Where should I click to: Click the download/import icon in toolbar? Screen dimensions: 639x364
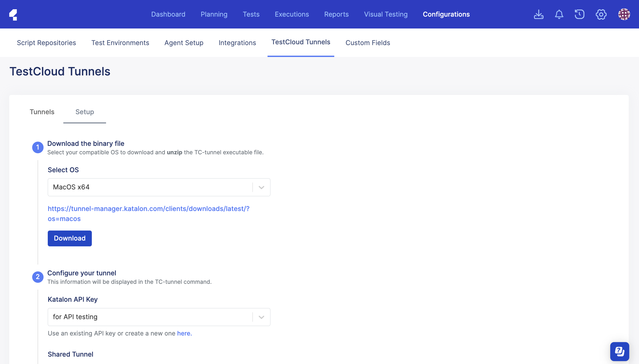coord(539,14)
